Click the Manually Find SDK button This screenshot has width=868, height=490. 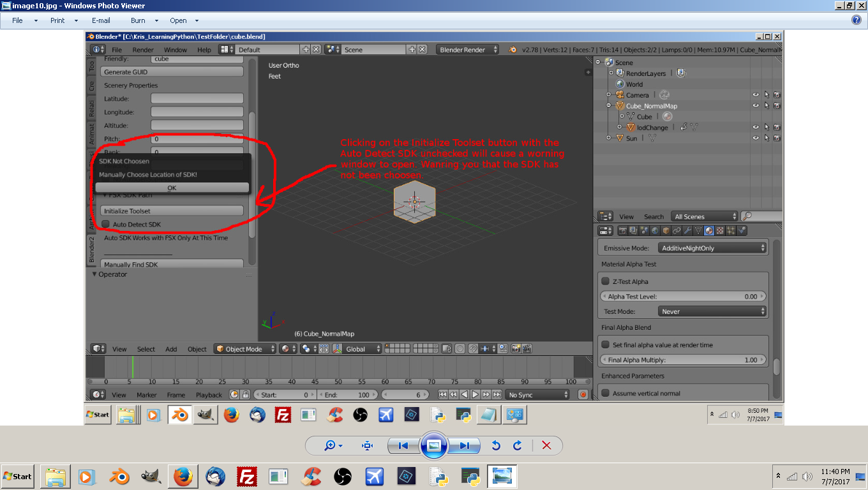point(172,264)
